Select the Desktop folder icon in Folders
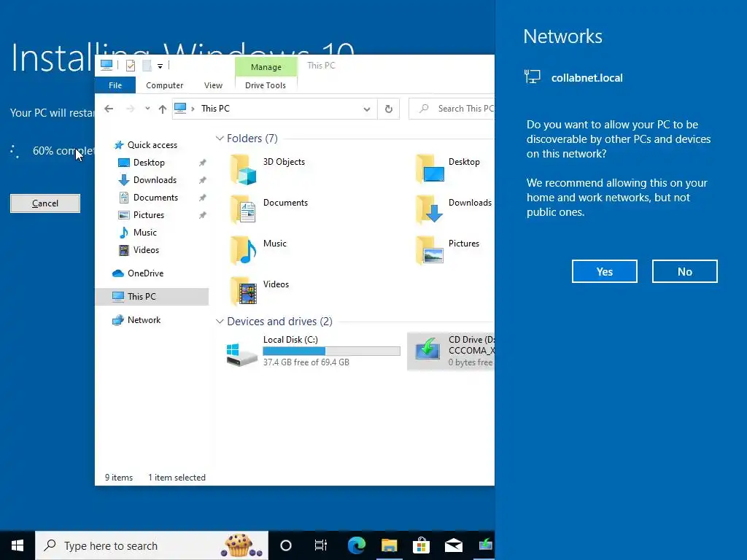This screenshot has height=560, width=747. (x=430, y=168)
